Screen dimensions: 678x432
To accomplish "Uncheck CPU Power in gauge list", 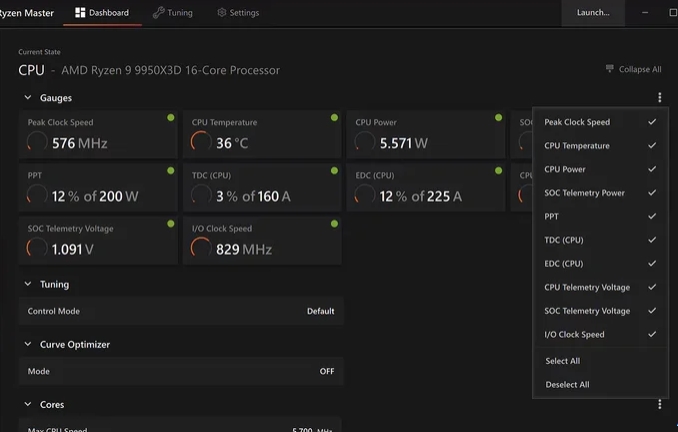I will click(x=600, y=169).
